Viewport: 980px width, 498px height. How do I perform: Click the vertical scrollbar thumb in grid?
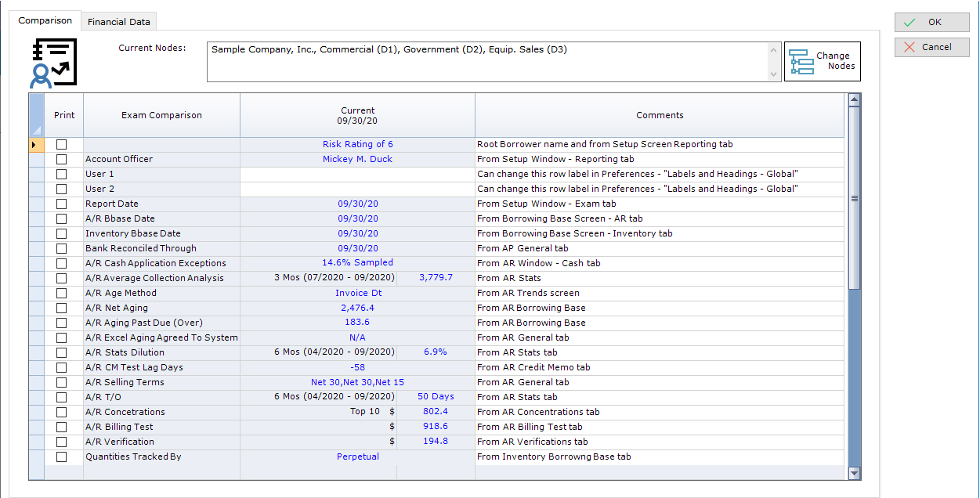tap(854, 198)
